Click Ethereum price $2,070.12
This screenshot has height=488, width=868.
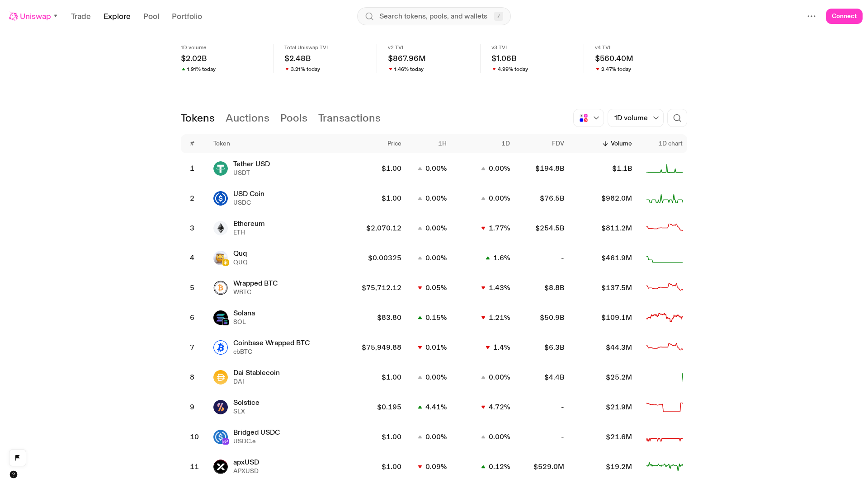[x=384, y=228]
